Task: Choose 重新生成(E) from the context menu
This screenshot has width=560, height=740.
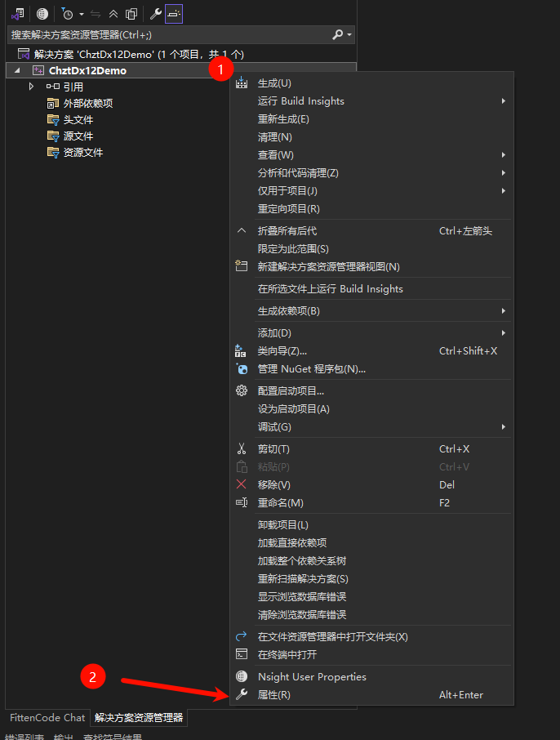Action: 283,119
